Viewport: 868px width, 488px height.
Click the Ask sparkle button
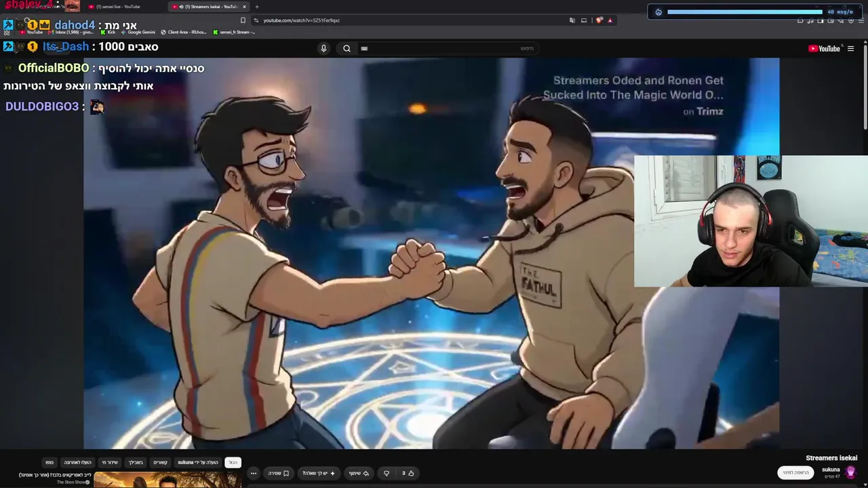(319, 473)
